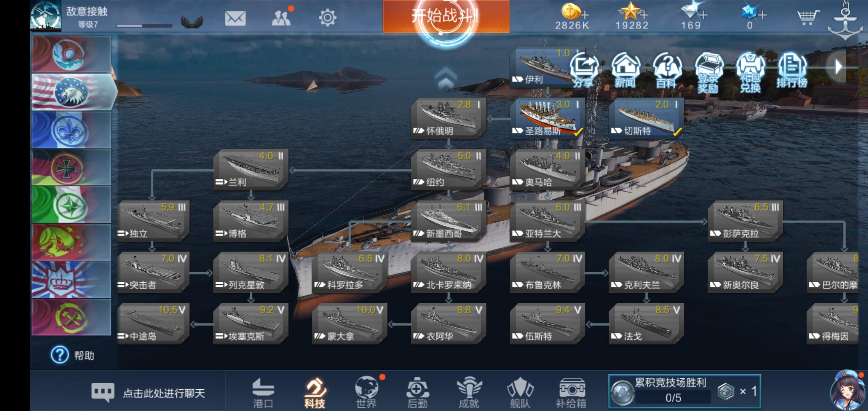
Task: Open the friends icon with red dot
Action: [282, 17]
